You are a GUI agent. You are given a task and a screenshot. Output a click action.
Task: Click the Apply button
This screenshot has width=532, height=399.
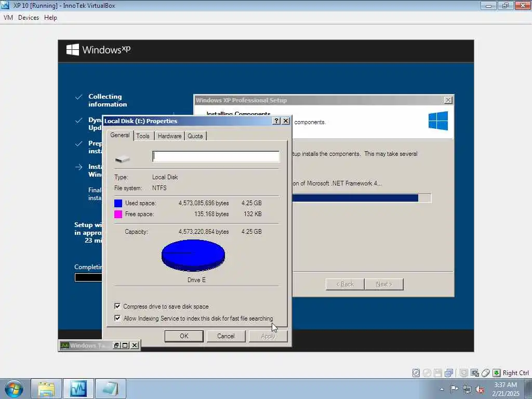268,336
